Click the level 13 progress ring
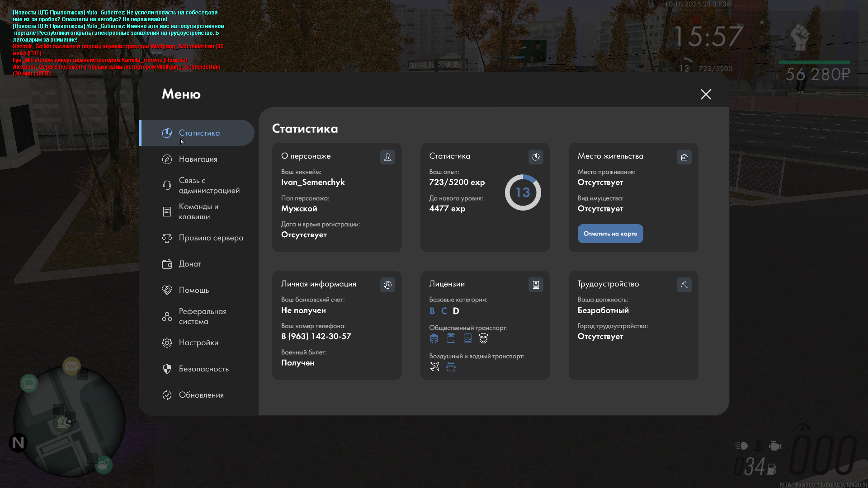Image resolution: width=868 pixels, height=488 pixels. [x=523, y=192]
